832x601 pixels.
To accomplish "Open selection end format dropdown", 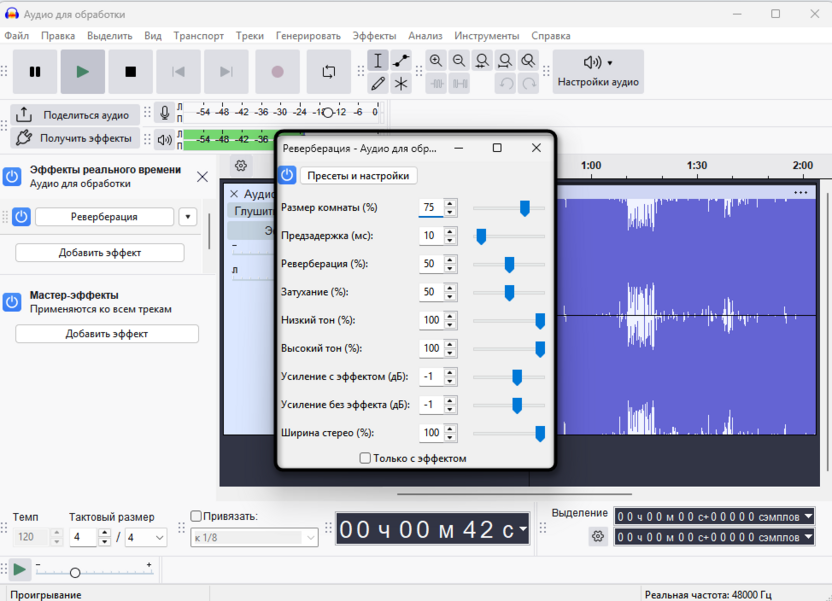I will (x=808, y=537).
